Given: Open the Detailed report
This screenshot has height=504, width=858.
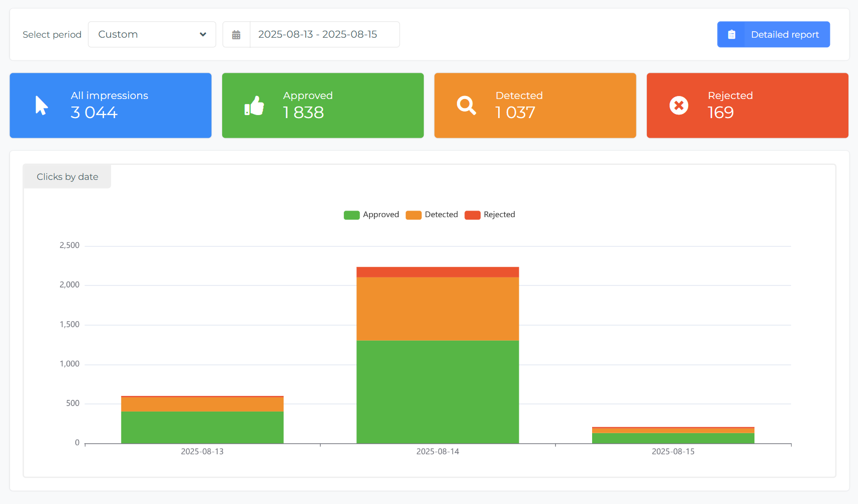Looking at the screenshot, I should tap(774, 34).
